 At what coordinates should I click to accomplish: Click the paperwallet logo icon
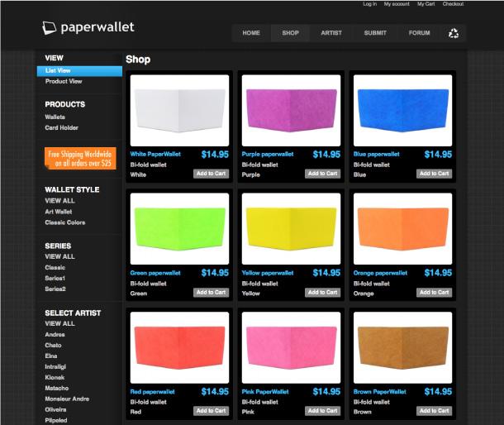(50, 28)
